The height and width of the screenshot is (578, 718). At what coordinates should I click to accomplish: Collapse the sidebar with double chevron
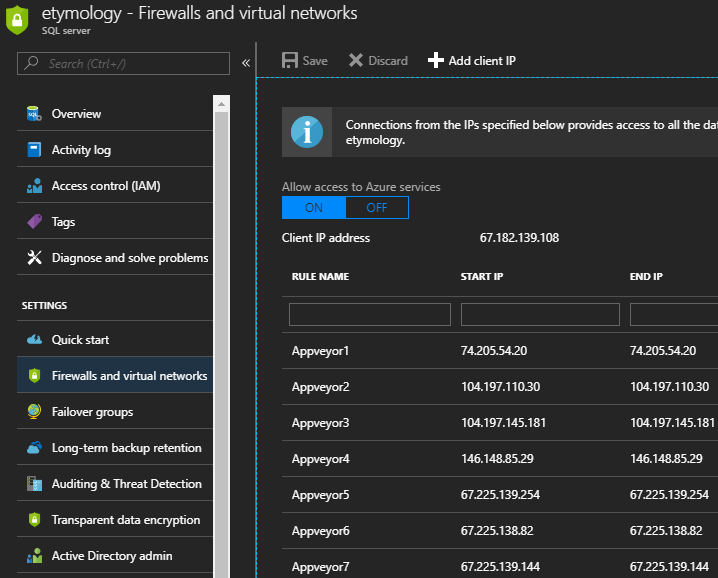246,63
